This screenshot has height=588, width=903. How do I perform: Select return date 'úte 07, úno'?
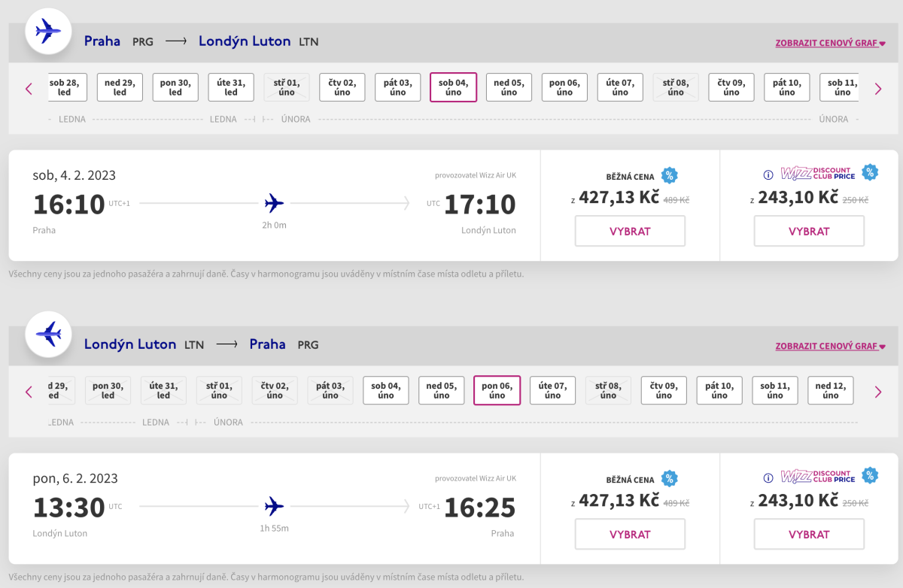[552, 390]
